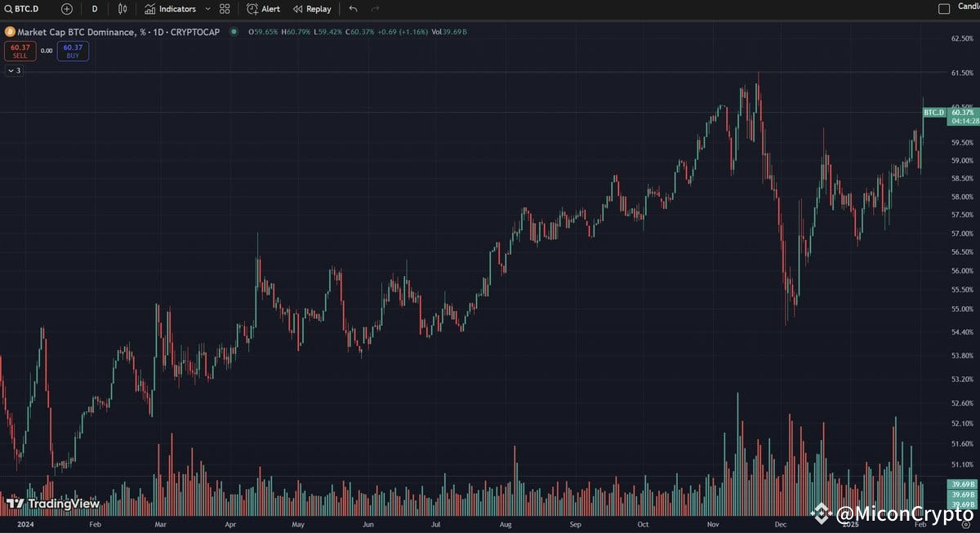Redo the last chart action
The height and width of the screenshot is (533, 980).
375,9
